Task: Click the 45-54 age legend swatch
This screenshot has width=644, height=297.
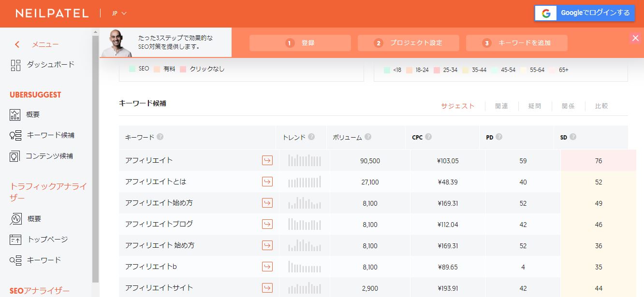Action: point(495,70)
